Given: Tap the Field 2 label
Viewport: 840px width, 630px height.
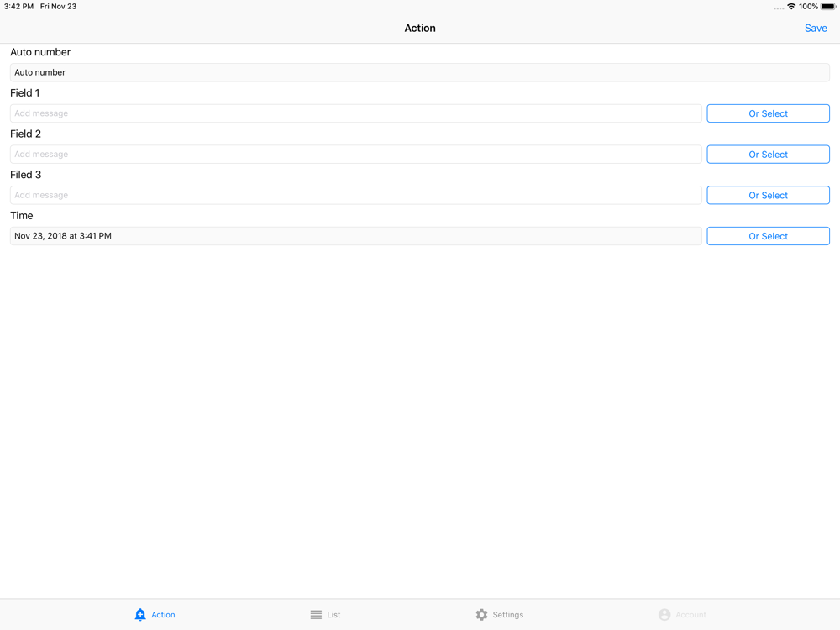Looking at the screenshot, I should [25, 134].
